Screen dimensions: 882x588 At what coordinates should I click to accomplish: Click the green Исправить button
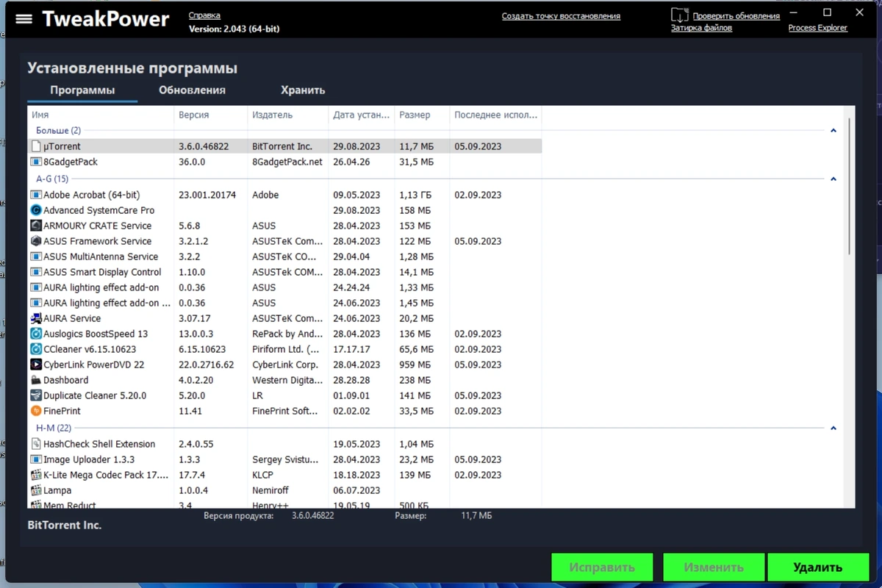pyautogui.click(x=602, y=567)
